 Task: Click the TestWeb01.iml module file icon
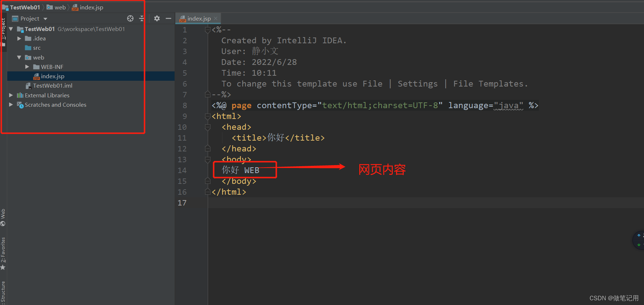pyautogui.click(x=28, y=86)
